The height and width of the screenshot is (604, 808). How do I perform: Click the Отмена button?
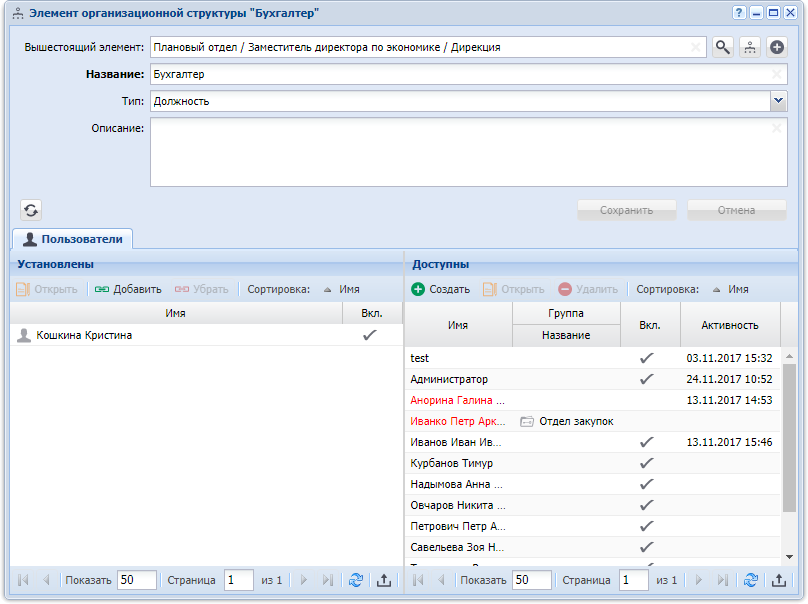click(737, 210)
